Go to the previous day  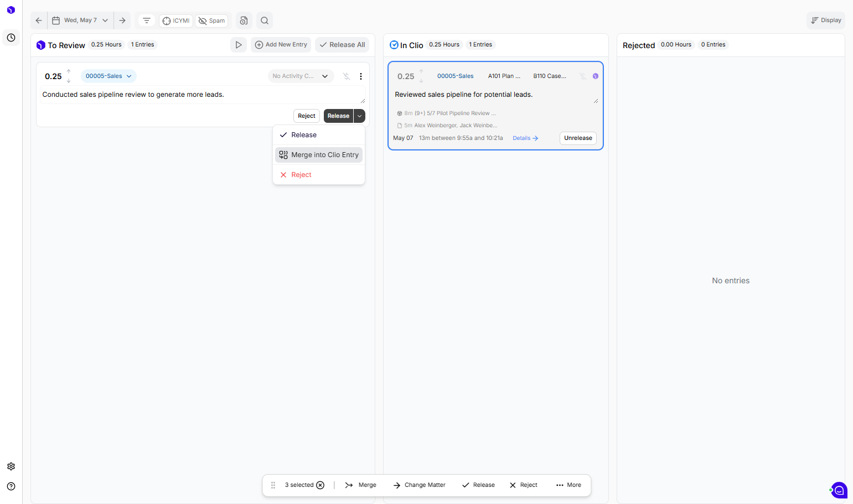pos(39,20)
